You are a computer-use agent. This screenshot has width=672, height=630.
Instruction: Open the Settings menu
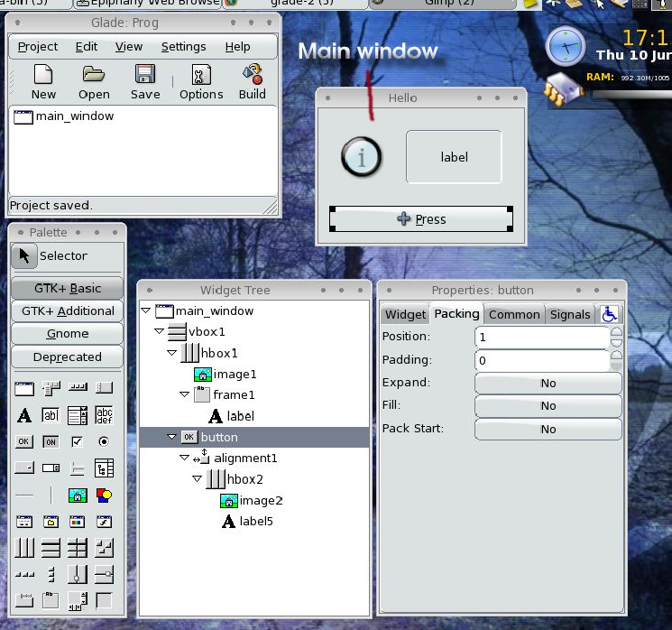[x=183, y=47]
